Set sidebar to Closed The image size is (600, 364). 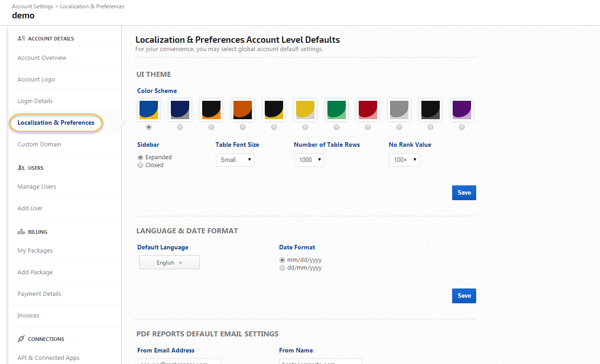click(140, 165)
